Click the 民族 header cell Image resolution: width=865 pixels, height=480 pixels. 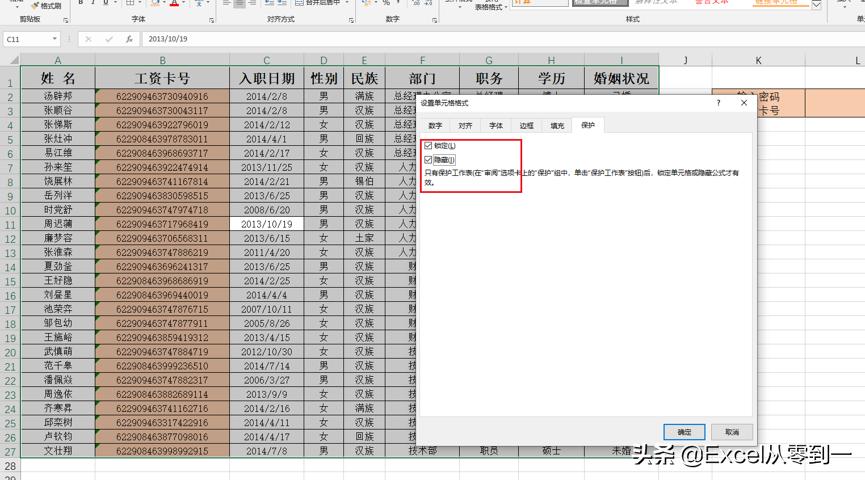364,78
